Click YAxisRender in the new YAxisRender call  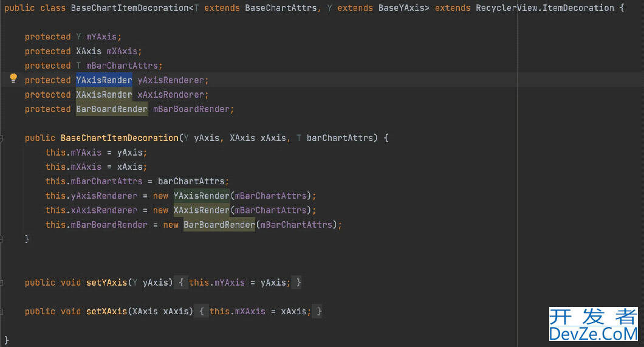(x=201, y=196)
